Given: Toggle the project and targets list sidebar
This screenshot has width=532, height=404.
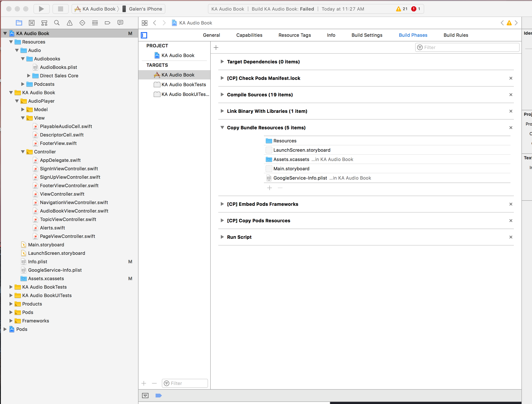Looking at the screenshot, I should pos(144,35).
